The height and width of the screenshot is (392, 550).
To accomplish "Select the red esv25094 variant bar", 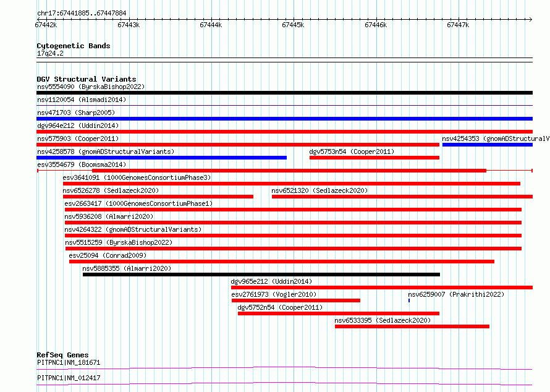I will (282, 262).
